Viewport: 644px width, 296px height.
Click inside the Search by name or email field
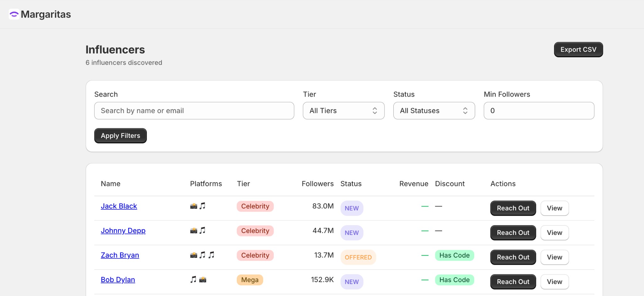click(194, 111)
